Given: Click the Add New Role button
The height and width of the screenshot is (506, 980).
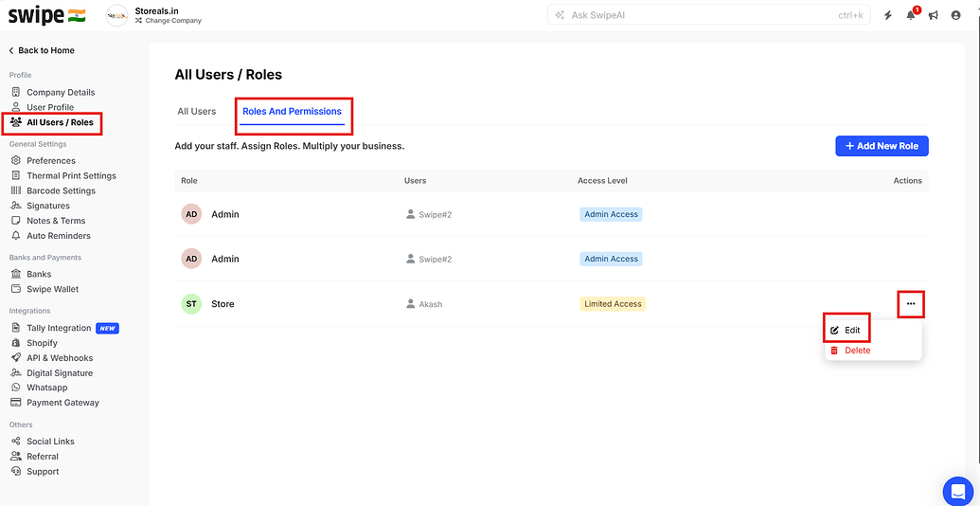Looking at the screenshot, I should tap(882, 146).
